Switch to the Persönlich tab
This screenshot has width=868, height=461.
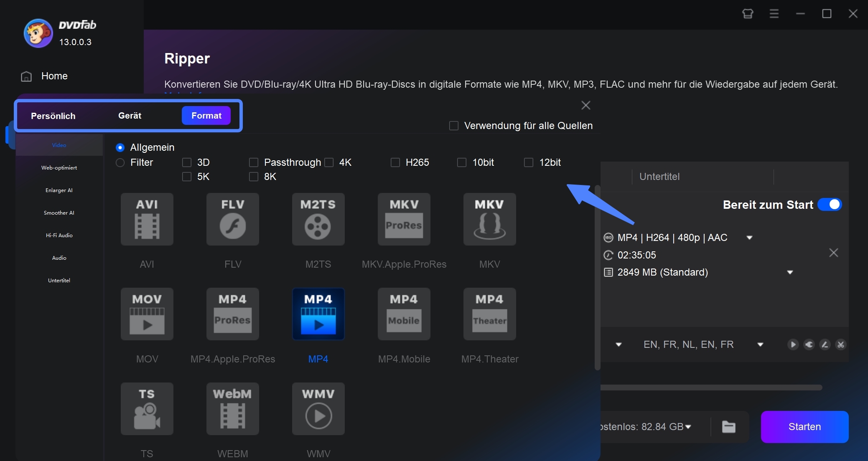coord(53,115)
